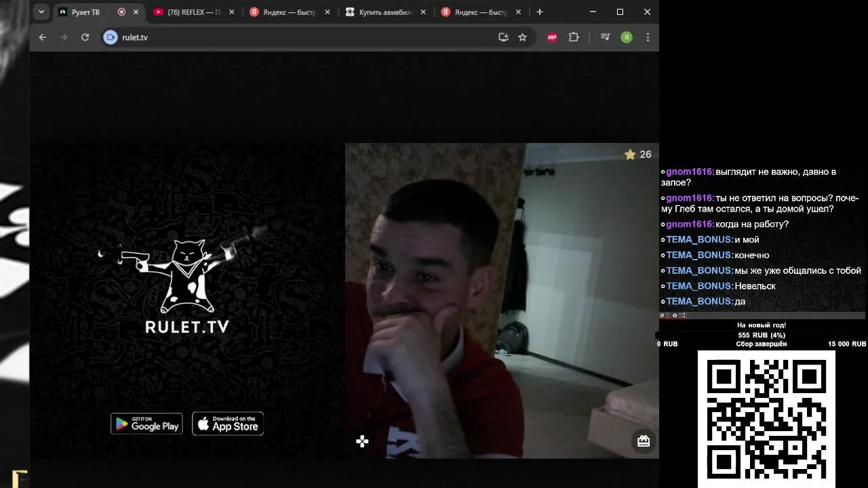
Task: Click chat message 'мы же уже общались с тобой'
Action: point(797,270)
